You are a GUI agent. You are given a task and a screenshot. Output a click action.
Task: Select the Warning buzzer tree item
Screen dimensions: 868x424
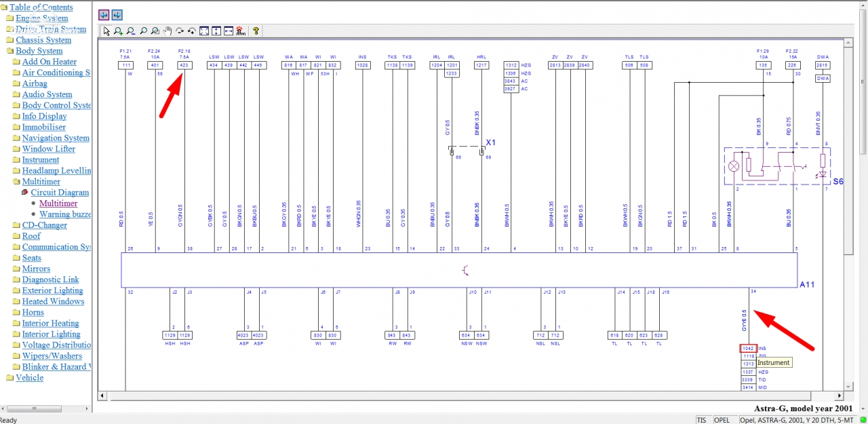[65, 214]
